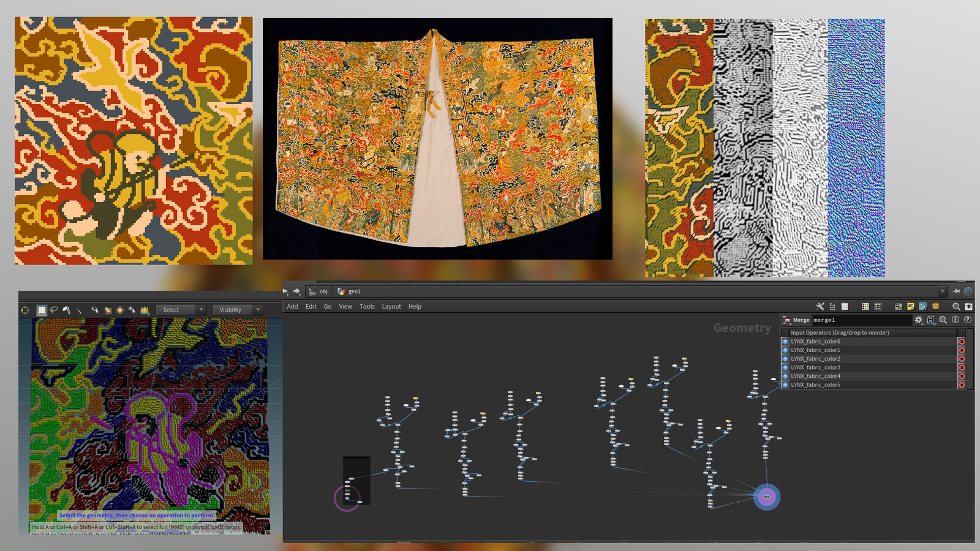
Task: Show the list view icon
Action: point(845,306)
